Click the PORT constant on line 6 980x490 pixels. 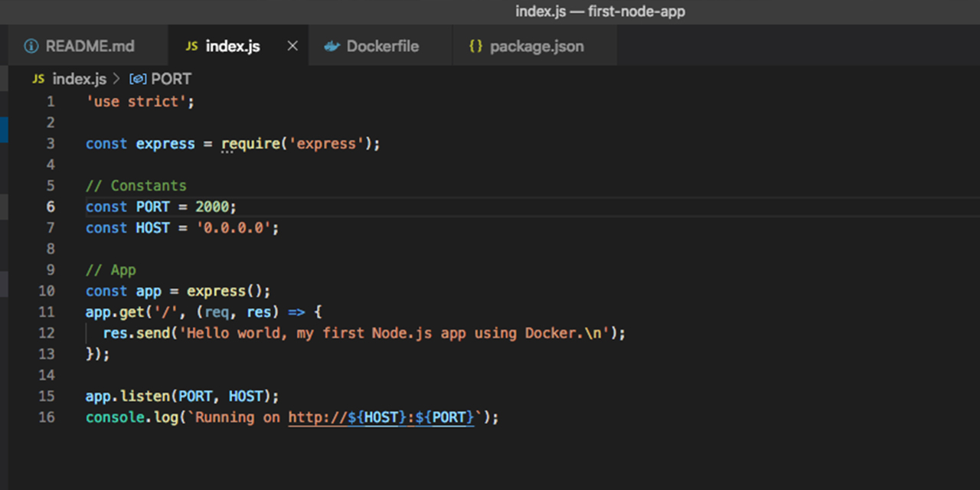click(x=152, y=206)
